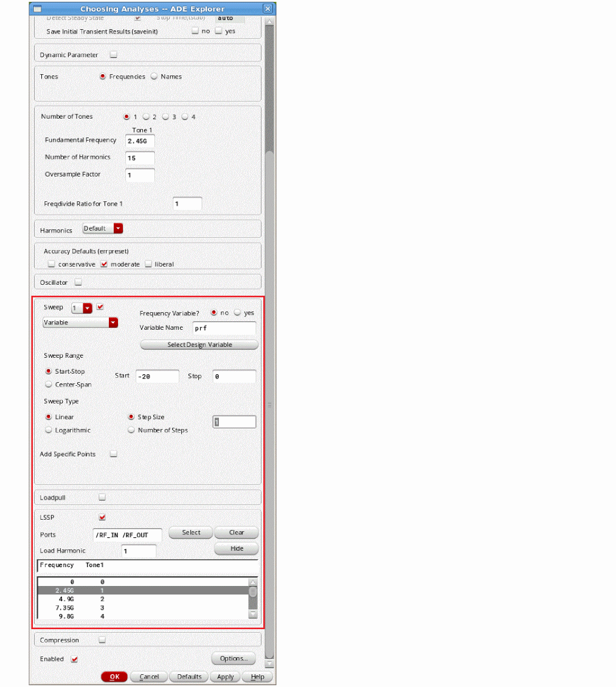Open Help for this form
The height and width of the screenshot is (687, 616).
tap(257, 677)
